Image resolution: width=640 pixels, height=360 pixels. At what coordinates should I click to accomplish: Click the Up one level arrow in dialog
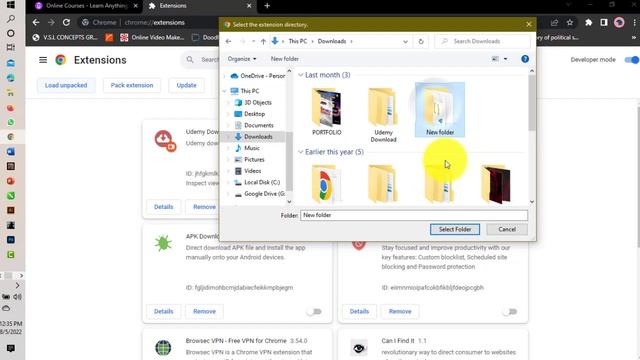(263, 41)
